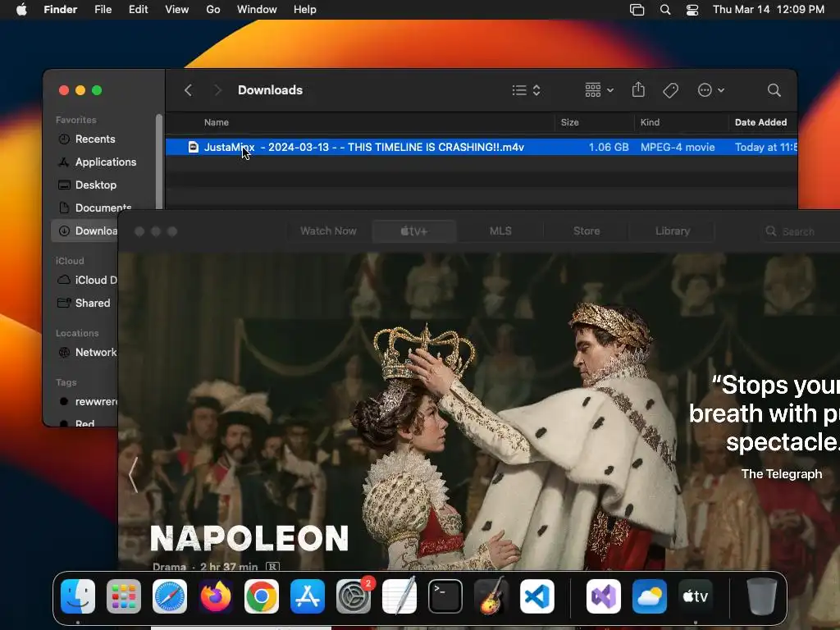Viewport: 840px width, 630px height.
Task: Click the Finder window search icon
Action: [774, 90]
